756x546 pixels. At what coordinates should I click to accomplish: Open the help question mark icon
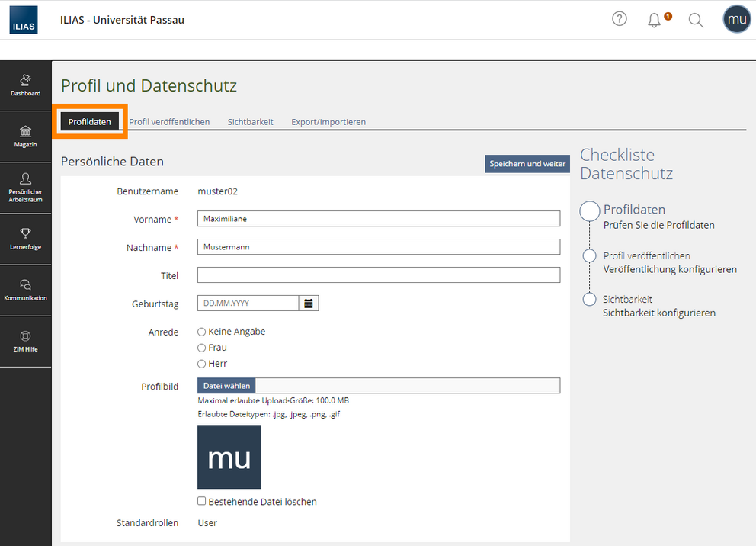(x=620, y=19)
